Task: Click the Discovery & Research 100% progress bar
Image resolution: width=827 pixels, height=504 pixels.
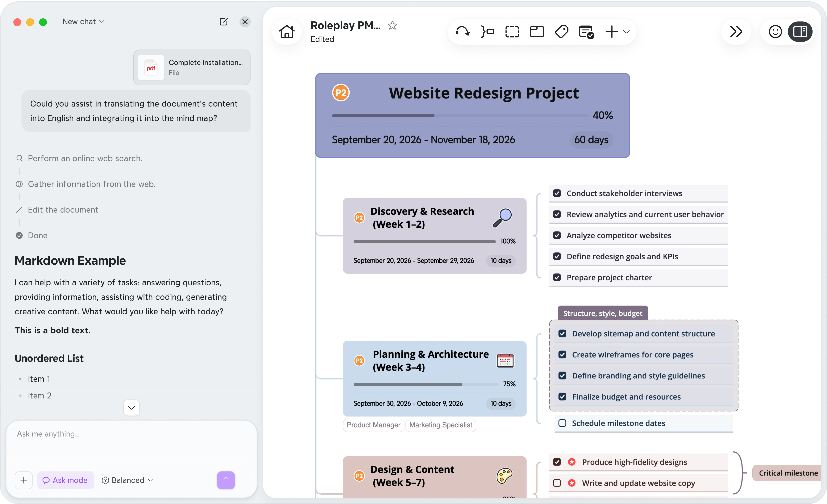Action: click(425, 241)
